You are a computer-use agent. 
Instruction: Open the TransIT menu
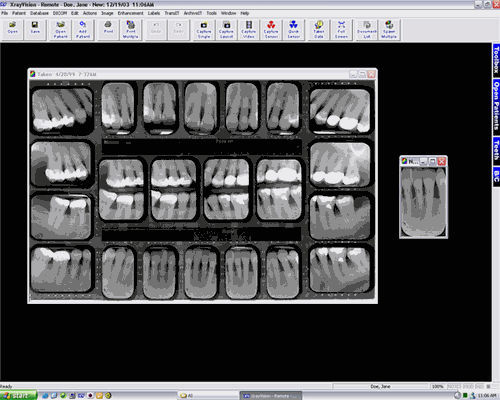point(172,13)
